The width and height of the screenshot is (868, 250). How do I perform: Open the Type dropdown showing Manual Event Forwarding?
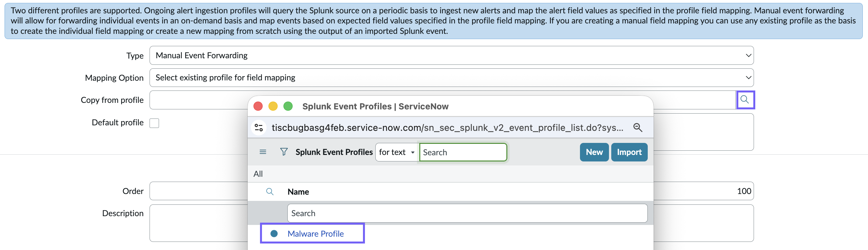(452, 56)
